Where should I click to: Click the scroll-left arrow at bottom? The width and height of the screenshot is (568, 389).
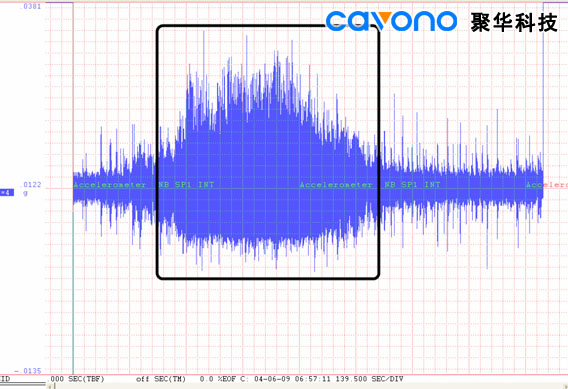coord(50,386)
